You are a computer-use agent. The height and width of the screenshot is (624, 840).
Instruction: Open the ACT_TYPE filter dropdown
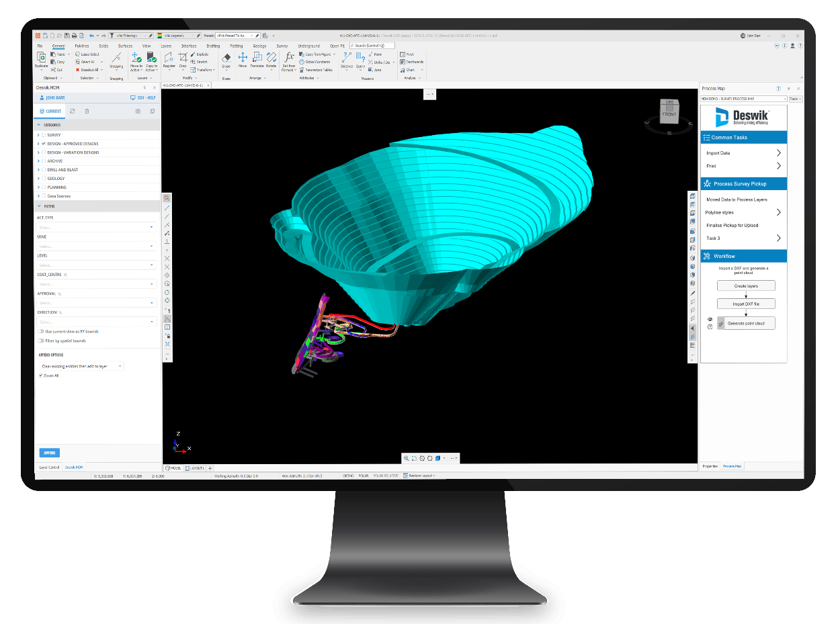[96, 228]
